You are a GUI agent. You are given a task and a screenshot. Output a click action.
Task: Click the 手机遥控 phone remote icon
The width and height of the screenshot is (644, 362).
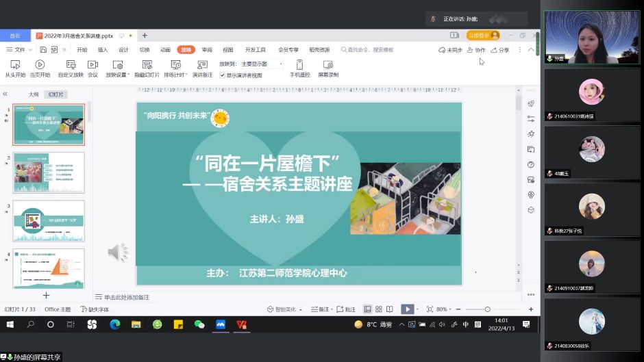pos(299,64)
